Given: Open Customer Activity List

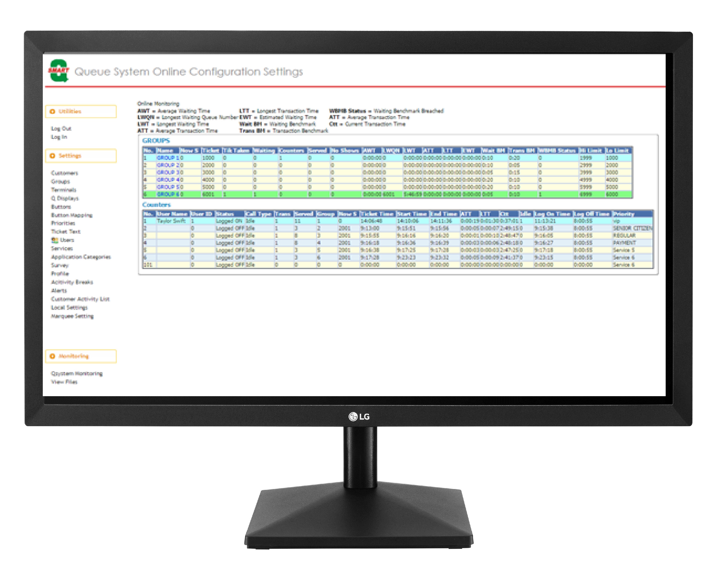Looking at the screenshot, I should point(80,299).
